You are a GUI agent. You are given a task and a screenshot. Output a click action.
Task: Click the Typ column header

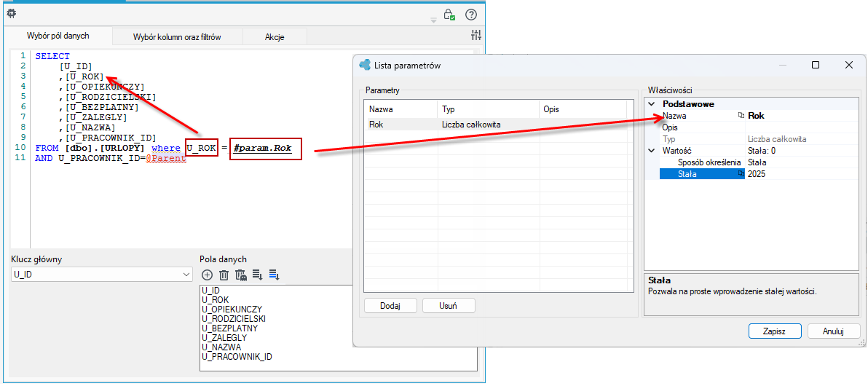point(488,109)
